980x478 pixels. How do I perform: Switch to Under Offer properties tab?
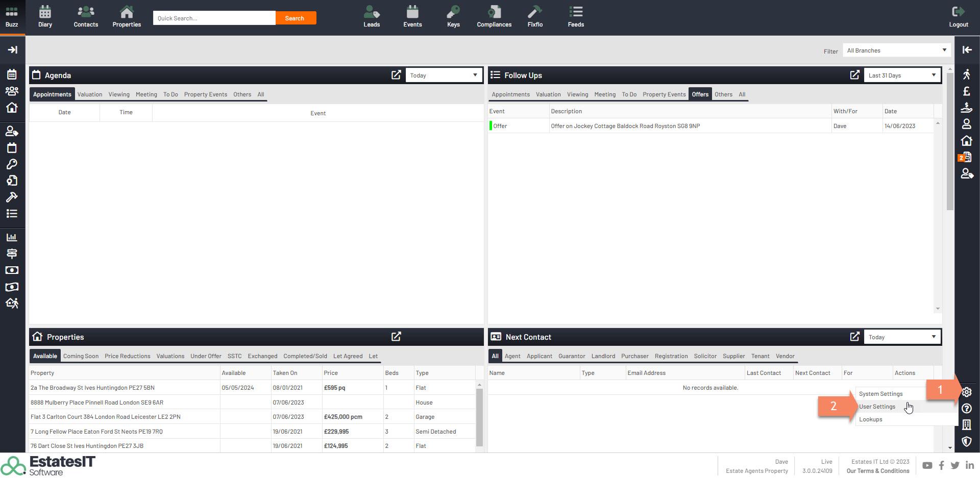[x=206, y=356]
